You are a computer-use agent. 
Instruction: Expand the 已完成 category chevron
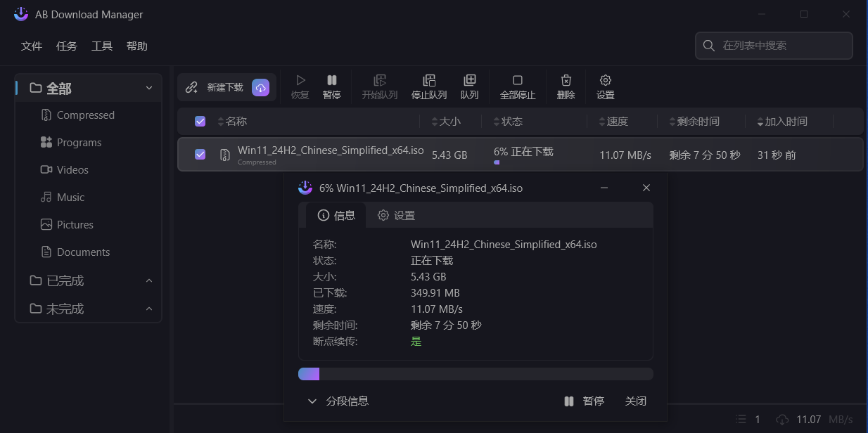[x=149, y=280]
